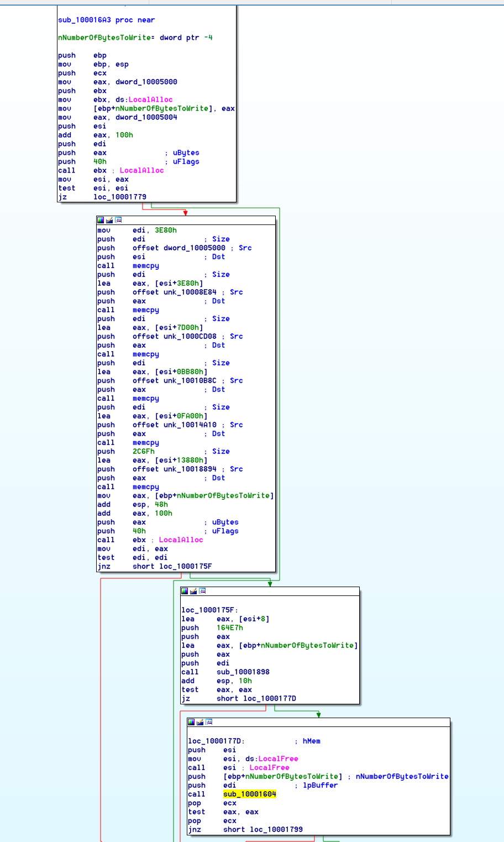Select the unk_1000CD08 source offset
This screenshot has height=842, width=504.
pyautogui.click(x=190, y=336)
